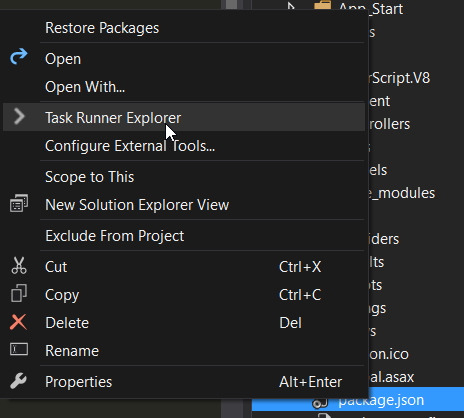The width and height of the screenshot is (464, 418).
Task: Click the tree item ending in _modules
Action: pyautogui.click(x=402, y=193)
